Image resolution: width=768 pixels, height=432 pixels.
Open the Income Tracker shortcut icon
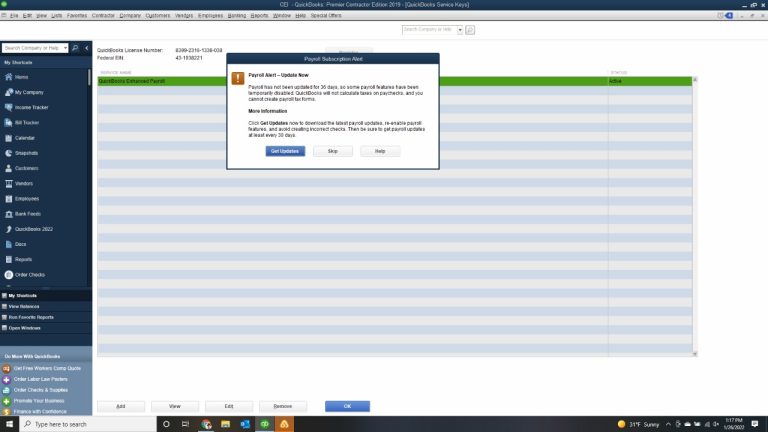point(8,106)
